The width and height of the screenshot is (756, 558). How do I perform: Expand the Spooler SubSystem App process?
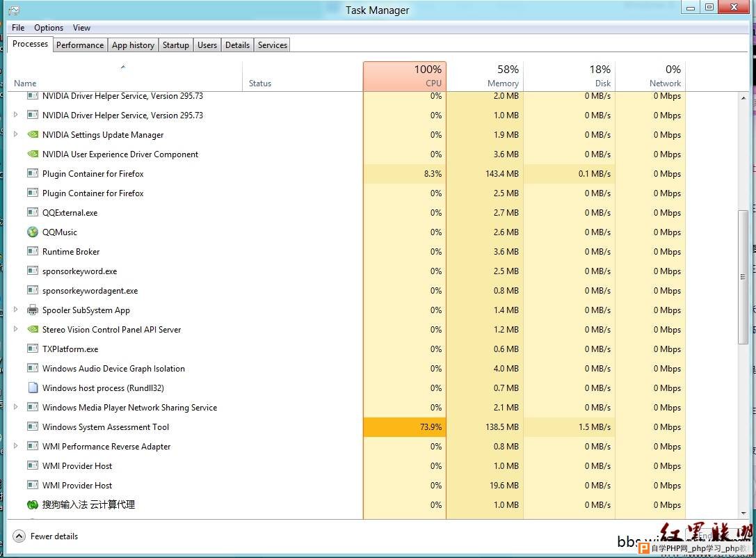(x=16, y=310)
